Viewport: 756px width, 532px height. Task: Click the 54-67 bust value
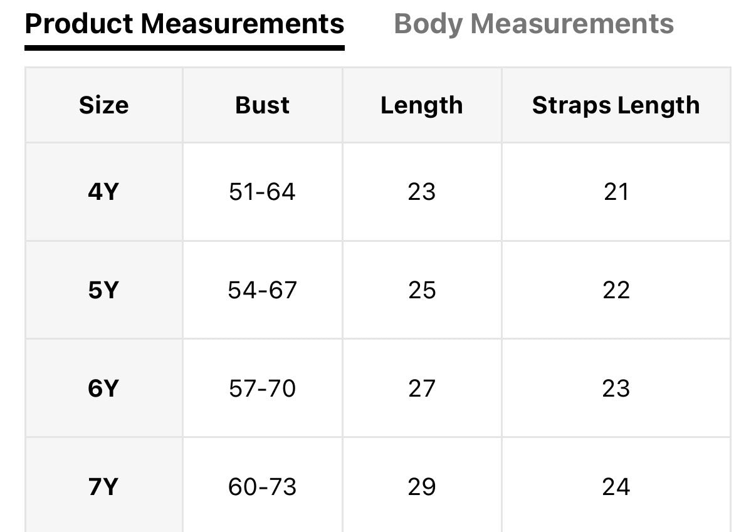tap(262, 290)
